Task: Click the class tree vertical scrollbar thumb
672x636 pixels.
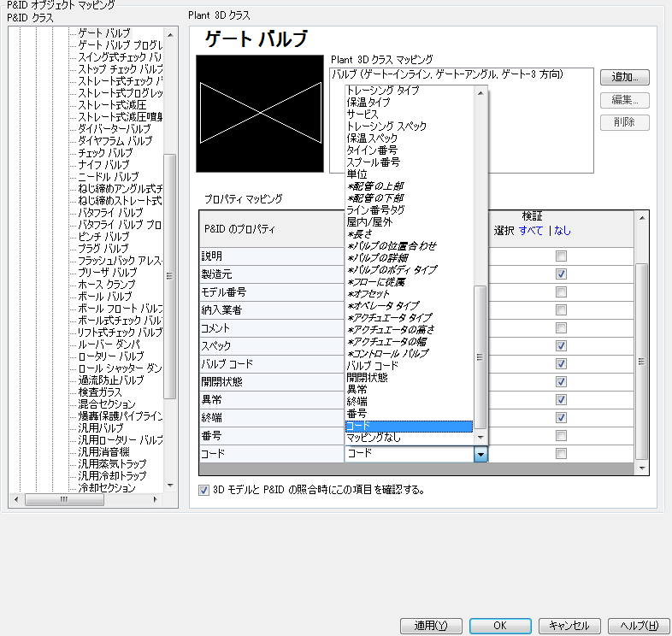Action: pyautogui.click(x=170, y=276)
